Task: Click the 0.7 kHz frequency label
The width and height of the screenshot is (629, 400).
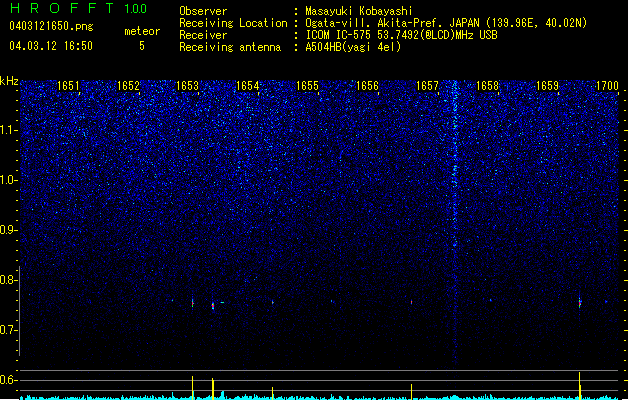Action: click(x=8, y=330)
